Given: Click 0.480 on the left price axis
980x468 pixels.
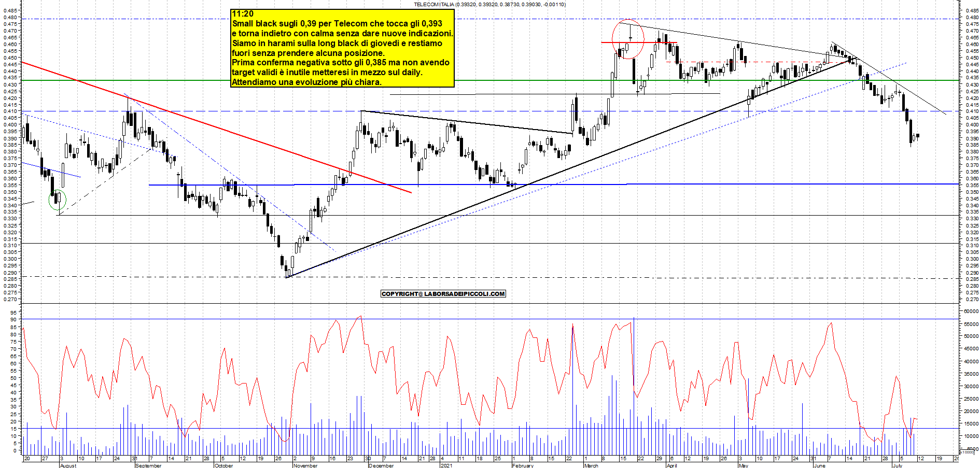Looking at the screenshot, I should coord(10,17).
